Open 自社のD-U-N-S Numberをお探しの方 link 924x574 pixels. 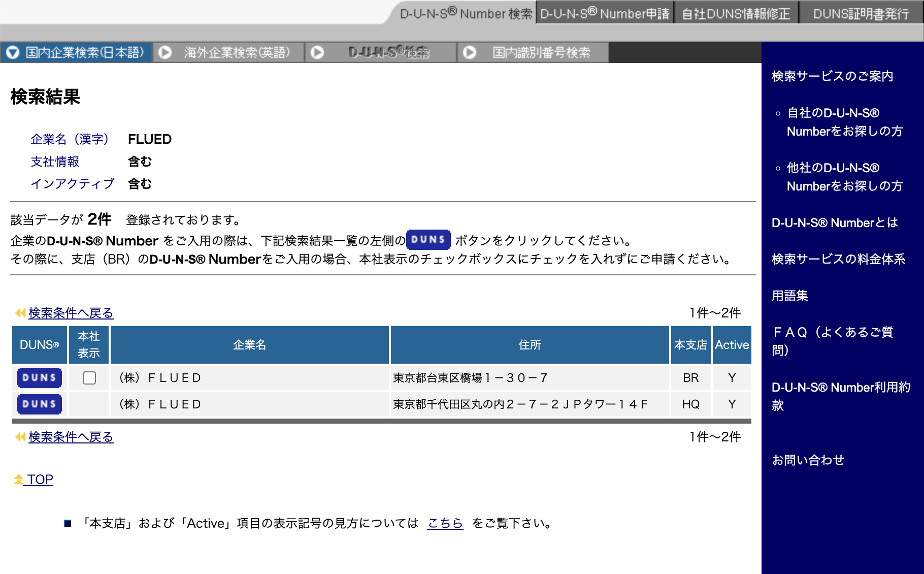tap(844, 122)
